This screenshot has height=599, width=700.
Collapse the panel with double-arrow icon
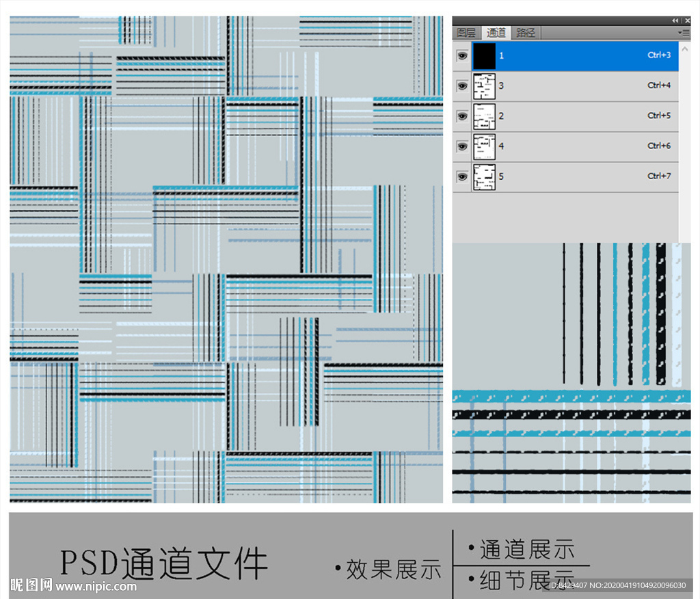pyautogui.click(x=675, y=21)
